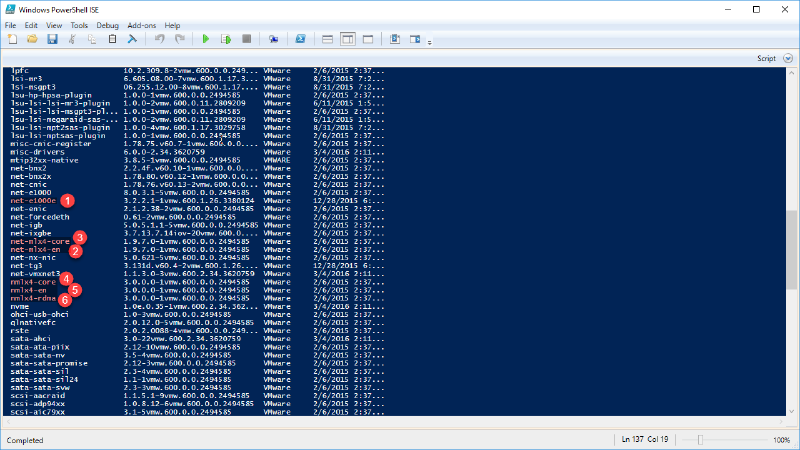Show script pane maximized layout
This screenshot has width=800, height=450.
tap(368, 39)
